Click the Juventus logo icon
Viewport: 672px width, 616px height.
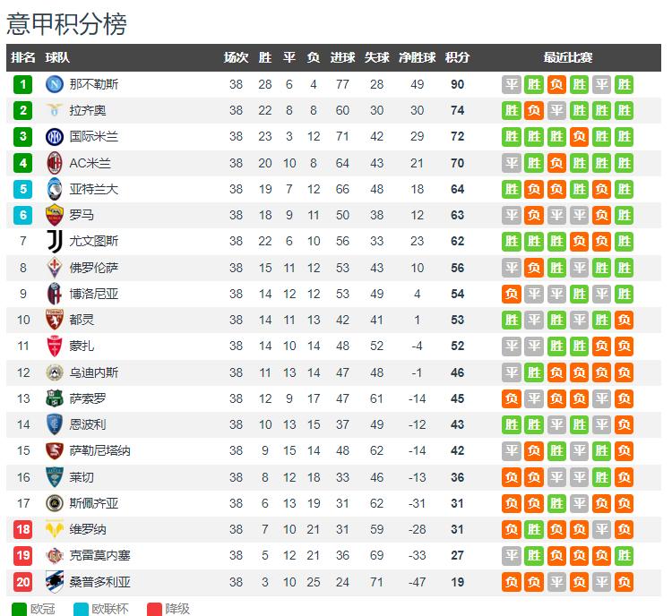[x=55, y=241]
